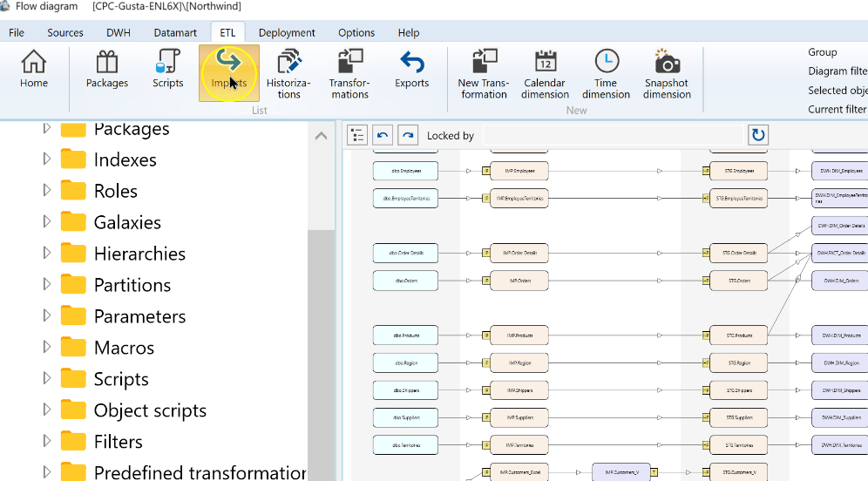Click the marker on STG.Employees node
Viewport: 868px width, 481px height.
click(706, 171)
